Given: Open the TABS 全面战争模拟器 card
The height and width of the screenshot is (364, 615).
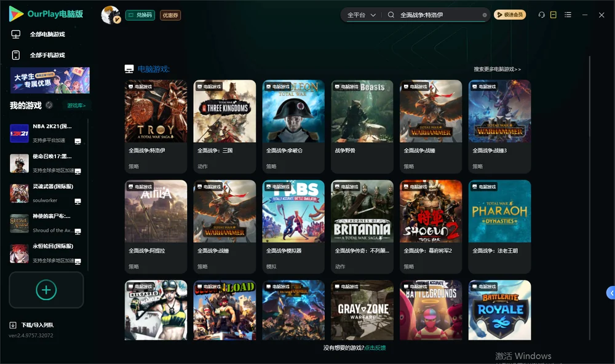Looking at the screenshot, I should tap(293, 227).
